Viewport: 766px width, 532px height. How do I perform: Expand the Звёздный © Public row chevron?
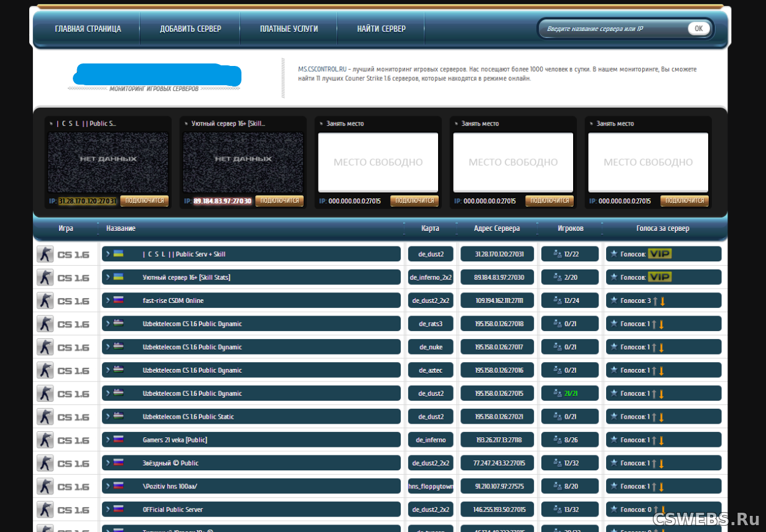pyautogui.click(x=108, y=463)
